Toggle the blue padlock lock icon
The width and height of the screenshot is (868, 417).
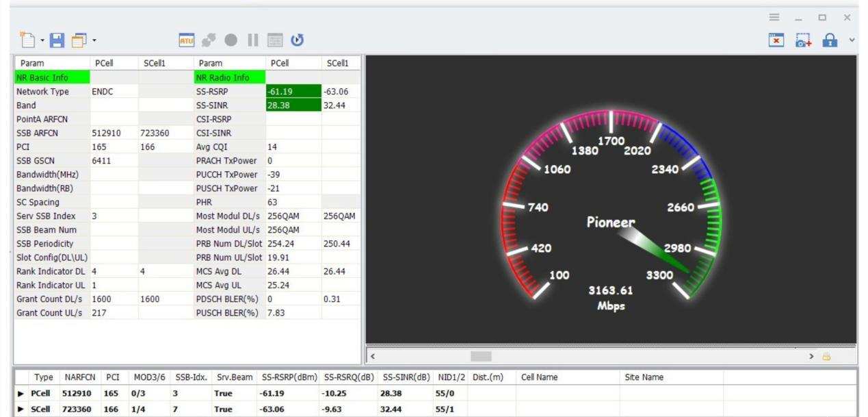click(x=830, y=41)
